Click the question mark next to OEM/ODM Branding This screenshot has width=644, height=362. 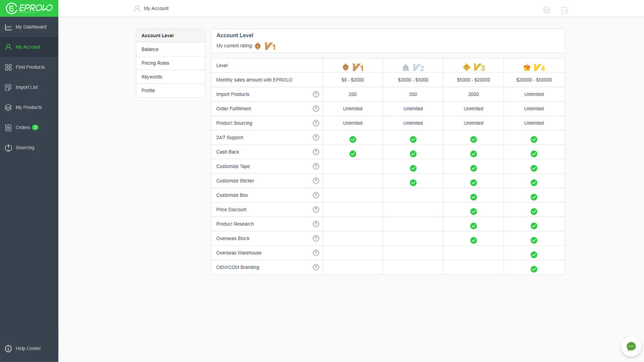[x=316, y=267]
